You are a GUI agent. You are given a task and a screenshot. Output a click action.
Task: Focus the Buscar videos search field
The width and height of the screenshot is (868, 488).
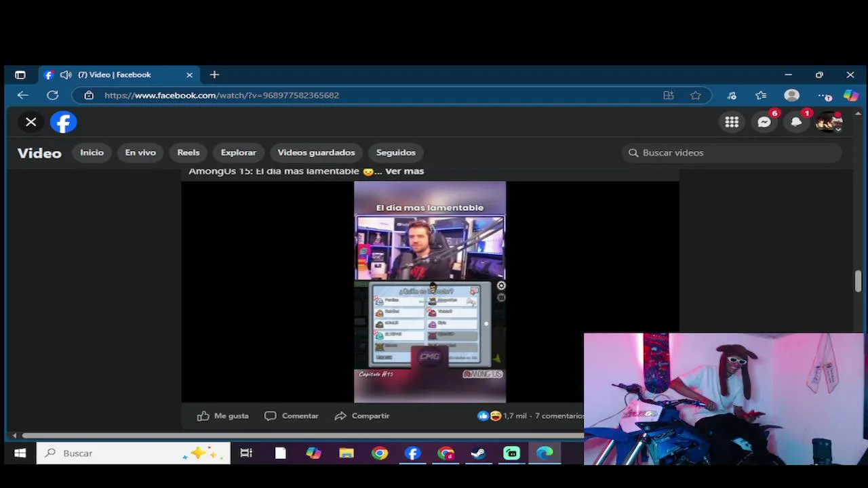[732, 152]
